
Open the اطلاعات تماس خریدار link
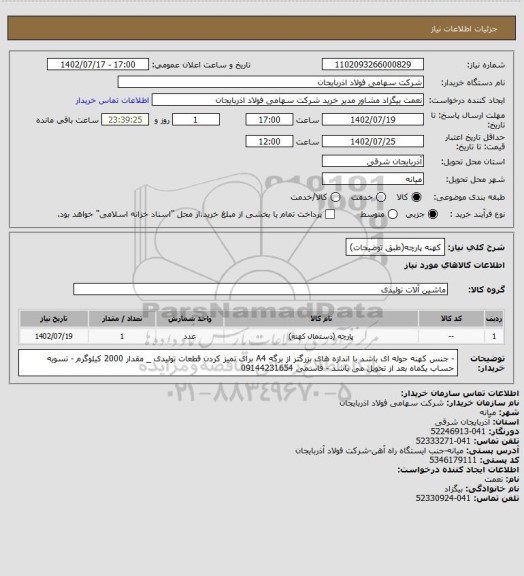112,100
